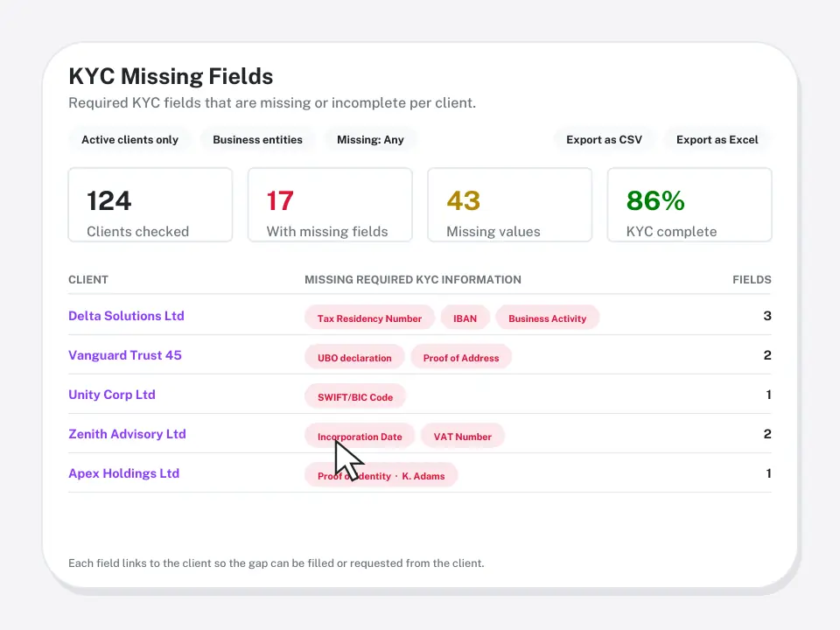The height and width of the screenshot is (630, 840).
Task: Click field count 2 for Zenith Advisory Ltd
Action: point(767,434)
